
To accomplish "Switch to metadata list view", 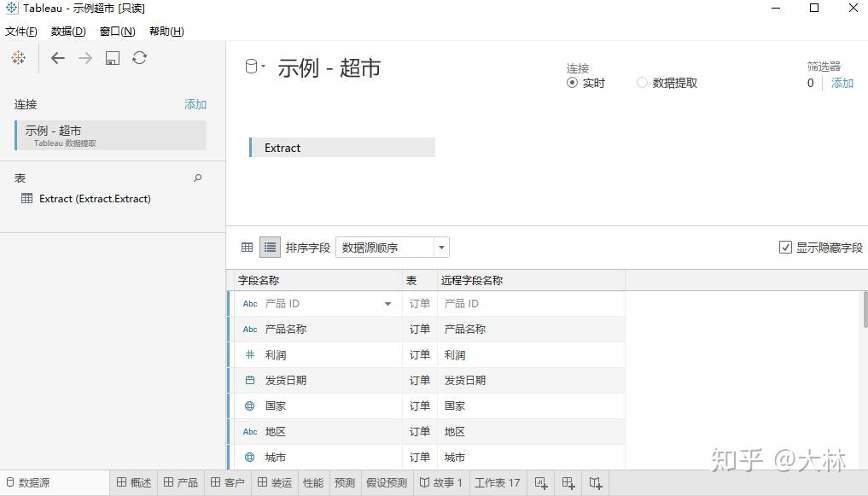I will click(x=270, y=248).
